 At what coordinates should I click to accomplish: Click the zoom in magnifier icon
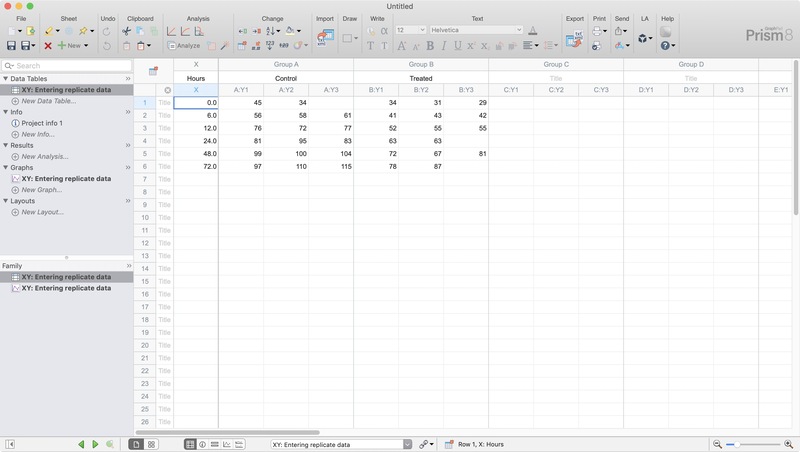[x=789, y=444]
